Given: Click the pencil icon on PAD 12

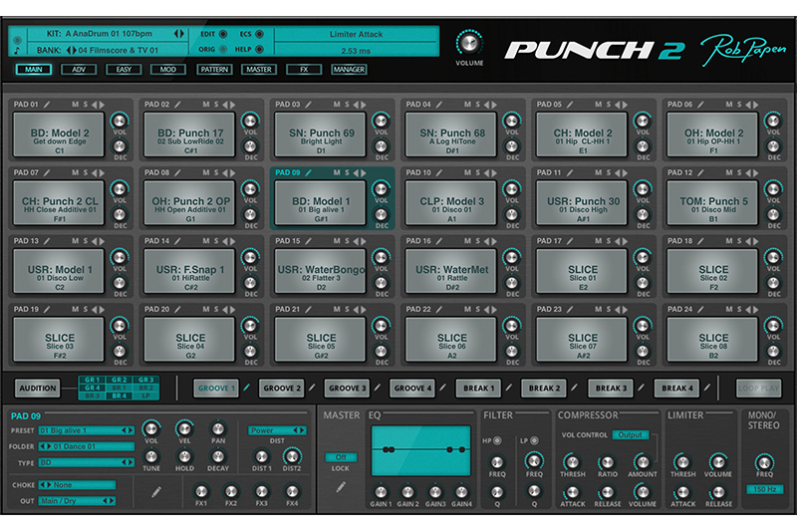Looking at the screenshot, I should point(701,172).
